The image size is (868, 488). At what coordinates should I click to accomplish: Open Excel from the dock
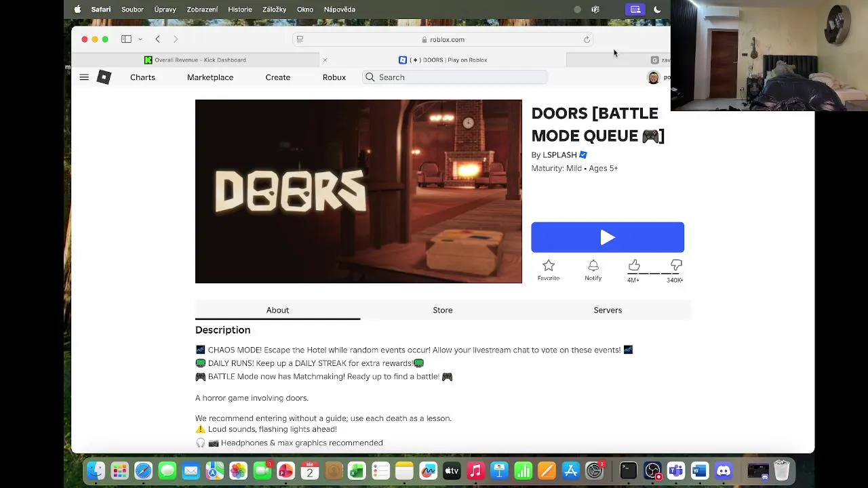click(357, 470)
